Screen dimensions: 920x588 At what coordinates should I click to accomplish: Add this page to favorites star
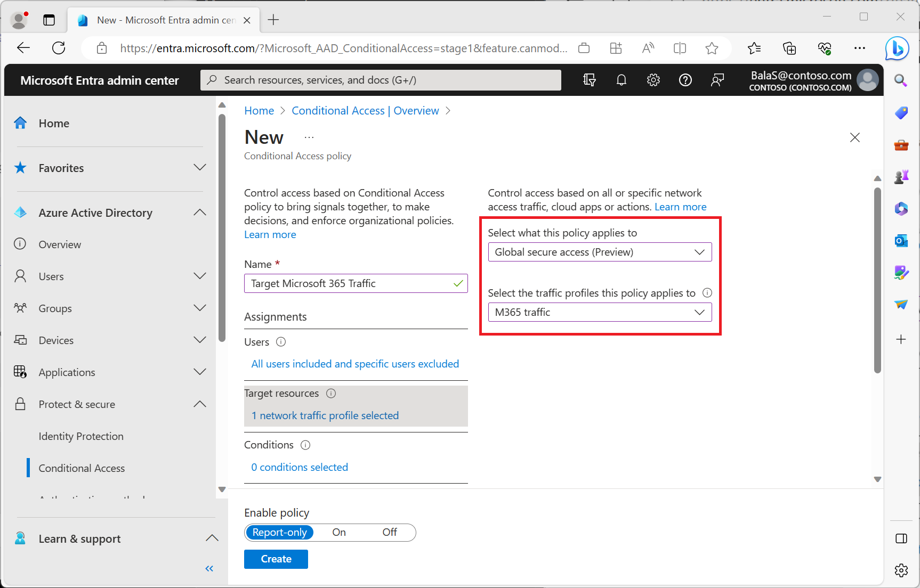(712, 48)
